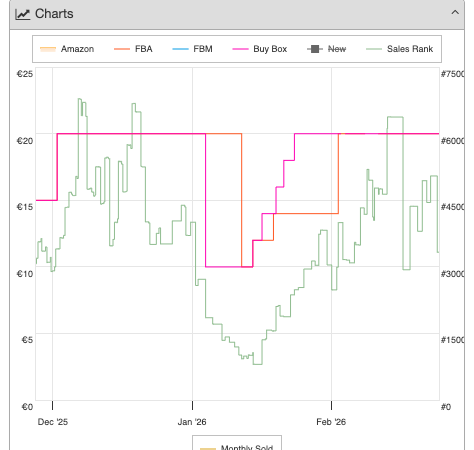Click the #0 sales rank axis label
474x450 pixels.
tap(446, 407)
